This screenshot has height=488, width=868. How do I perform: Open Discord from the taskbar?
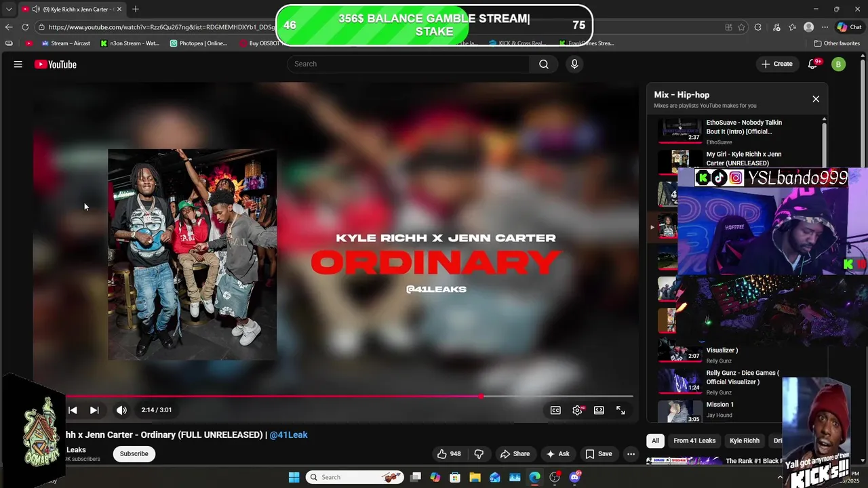coord(575,477)
